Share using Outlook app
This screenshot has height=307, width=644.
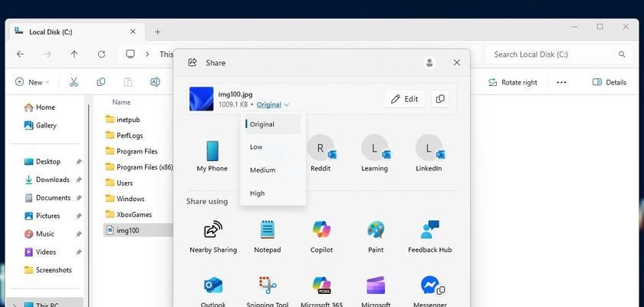tap(213, 292)
